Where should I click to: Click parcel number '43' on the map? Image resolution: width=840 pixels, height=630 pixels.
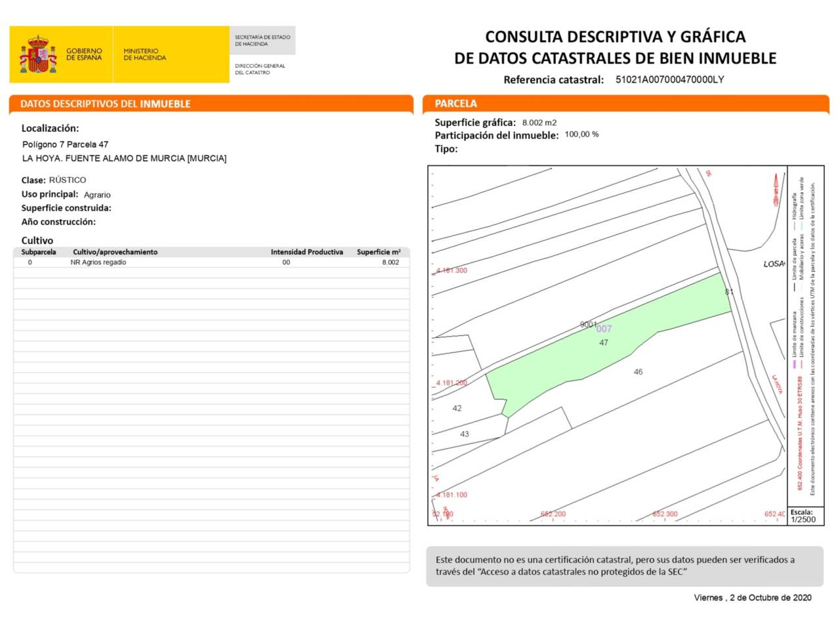pyautogui.click(x=465, y=434)
